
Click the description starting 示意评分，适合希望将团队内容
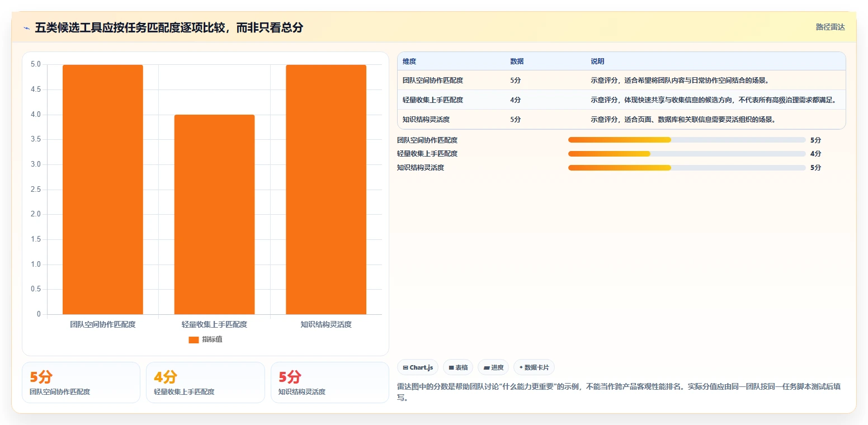point(680,80)
